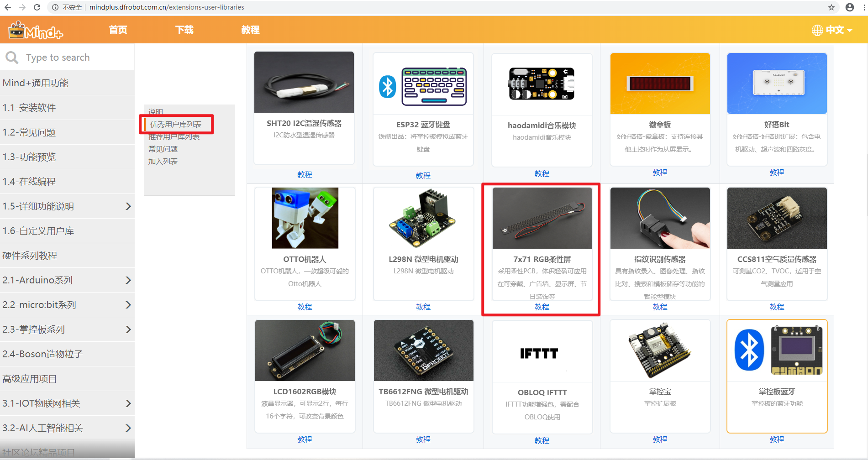Click the search magnifier icon in sidebar
868x460 pixels.
12,57
